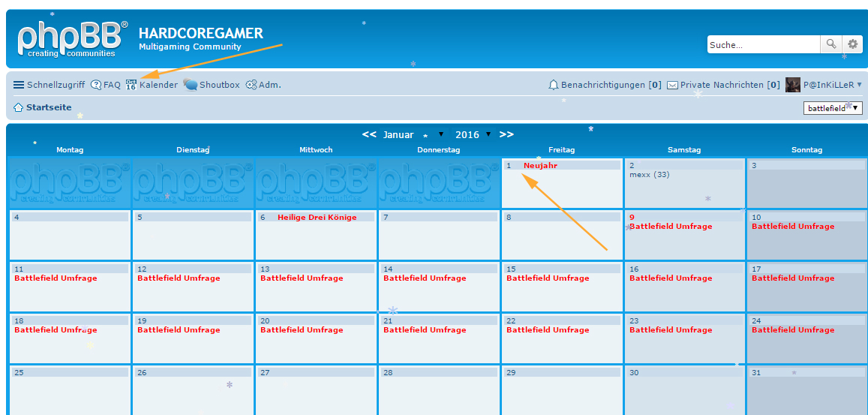The width and height of the screenshot is (868, 415).
Task: Open the Januar month dropdown
Action: (413, 134)
